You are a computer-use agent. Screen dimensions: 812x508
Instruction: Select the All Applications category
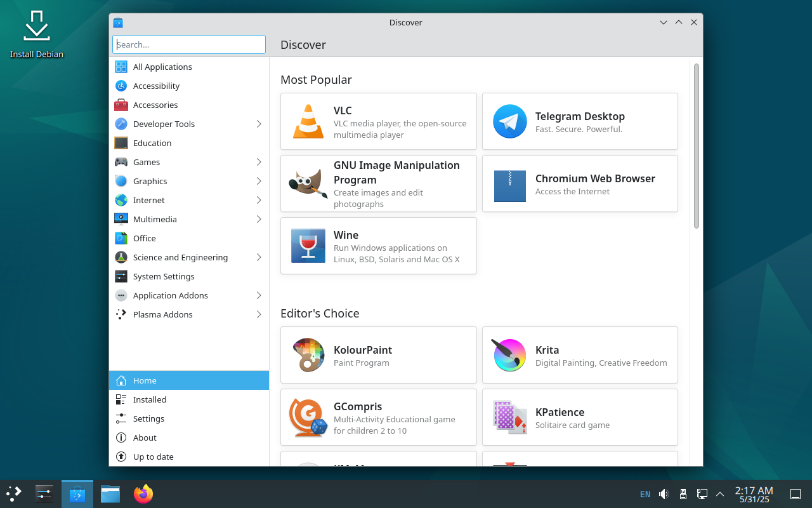(189, 67)
